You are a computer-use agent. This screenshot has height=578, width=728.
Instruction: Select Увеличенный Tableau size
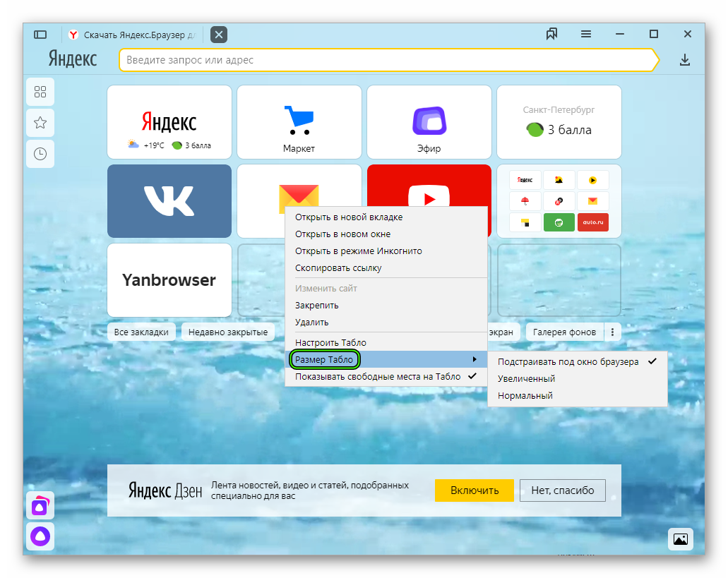(577, 379)
